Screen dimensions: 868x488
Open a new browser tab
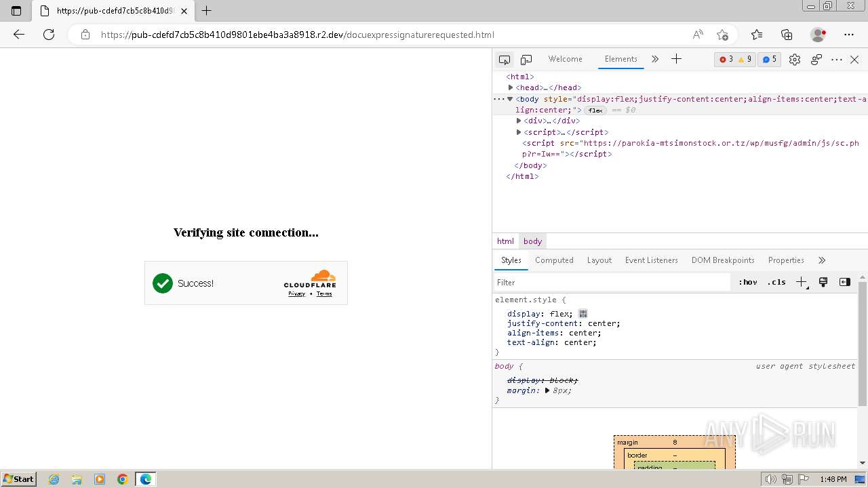207,11
